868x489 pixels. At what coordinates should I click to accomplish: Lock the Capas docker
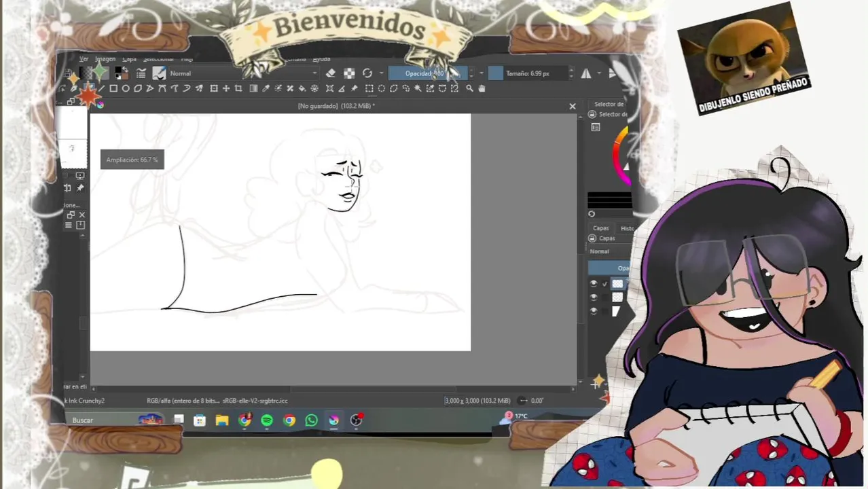pyautogui.click(x=592, y=238)
